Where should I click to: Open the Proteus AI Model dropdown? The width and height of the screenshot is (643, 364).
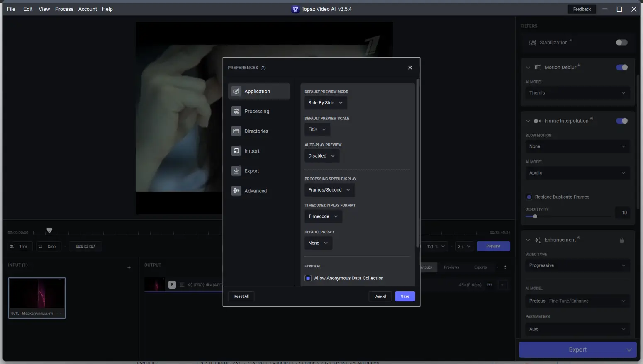[577, 301]
